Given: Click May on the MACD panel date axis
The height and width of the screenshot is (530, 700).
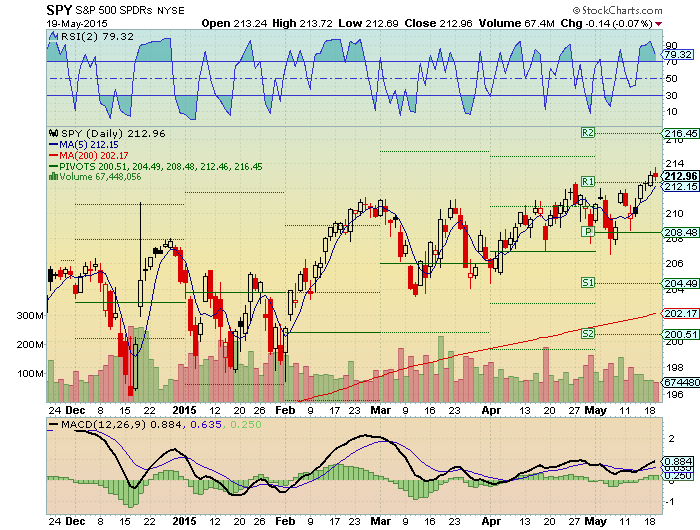Looking at the screenshot, I should pos(596,521).
